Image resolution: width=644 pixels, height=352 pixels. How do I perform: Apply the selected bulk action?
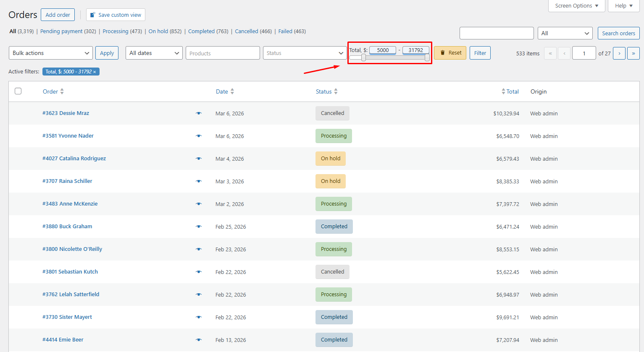click(x=107, y=53)
